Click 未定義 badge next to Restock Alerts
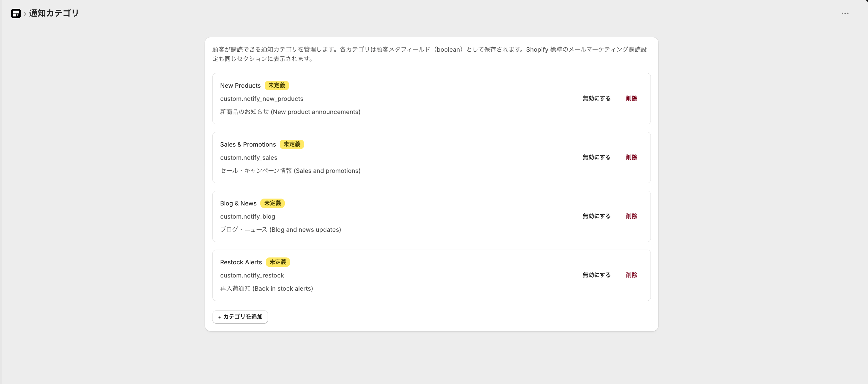This screenshot has height=384, width=868. point(278,262)
